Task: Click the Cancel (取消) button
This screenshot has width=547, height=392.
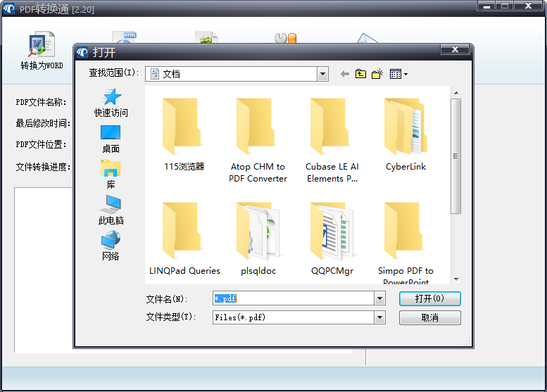Action: pyautogui.click(x=429, y=317)
